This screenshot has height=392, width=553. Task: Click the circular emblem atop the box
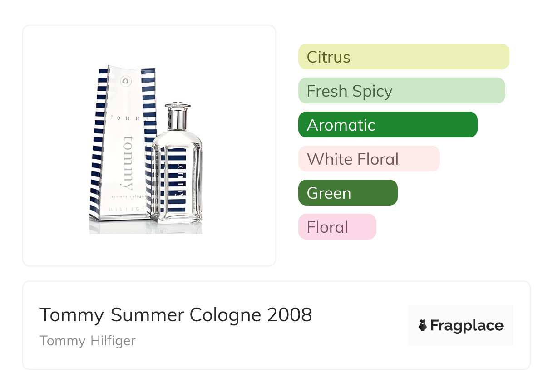(x=126, y=82)
